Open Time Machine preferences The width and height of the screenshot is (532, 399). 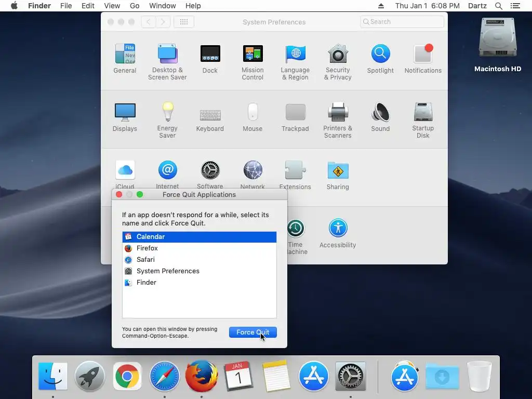coord(297,236)
